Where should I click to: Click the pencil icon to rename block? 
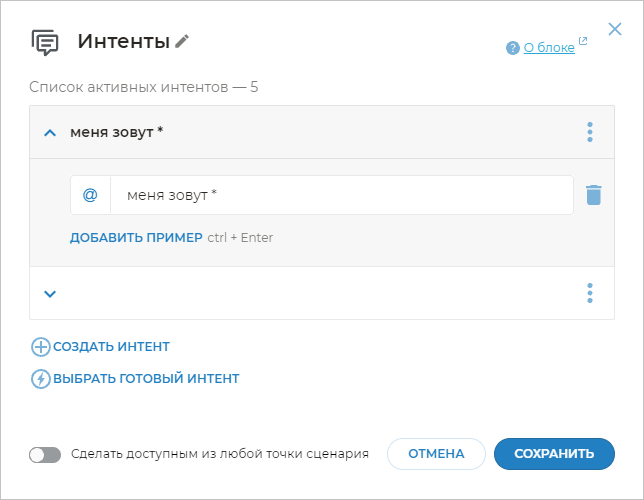[x=182, y=41]
